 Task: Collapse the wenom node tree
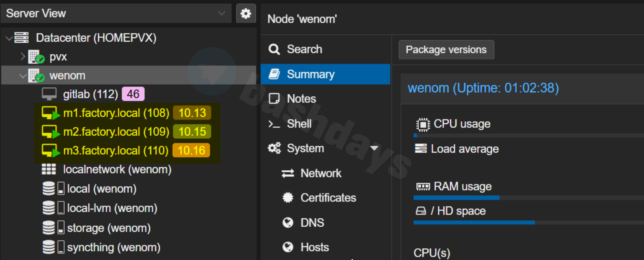coord(23,76)
